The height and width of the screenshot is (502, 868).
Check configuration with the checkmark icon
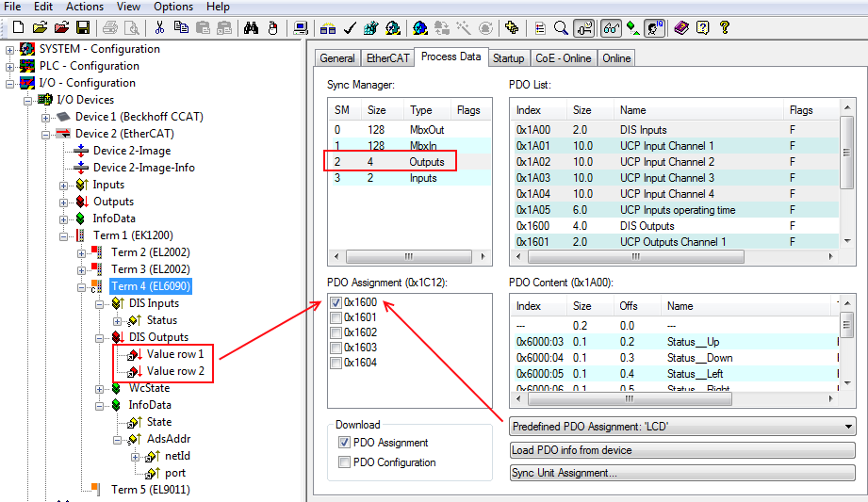point(350,27)
